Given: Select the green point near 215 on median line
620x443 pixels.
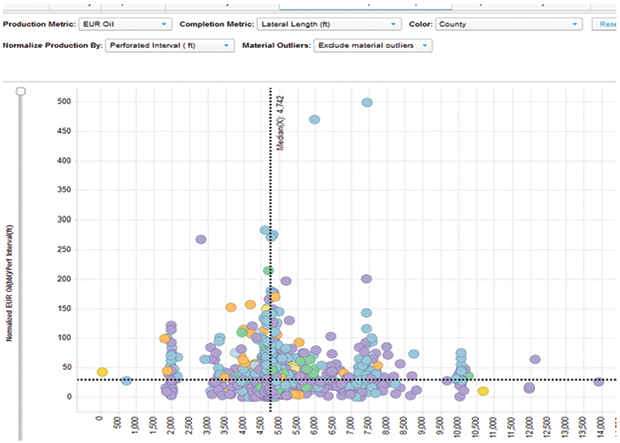Looking at the screenshot, I should tap(268, 270).
